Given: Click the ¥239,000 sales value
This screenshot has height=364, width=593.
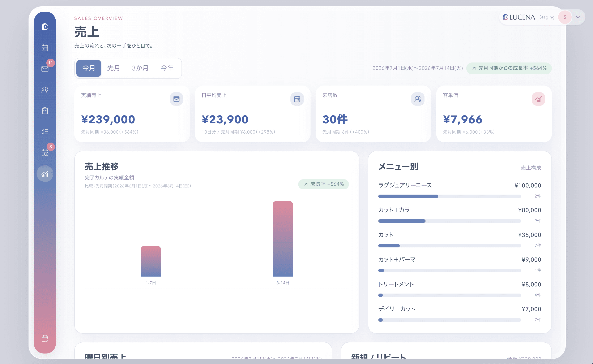Looking at the screenshot, I should pyautogui.click(x=108, y=119).
